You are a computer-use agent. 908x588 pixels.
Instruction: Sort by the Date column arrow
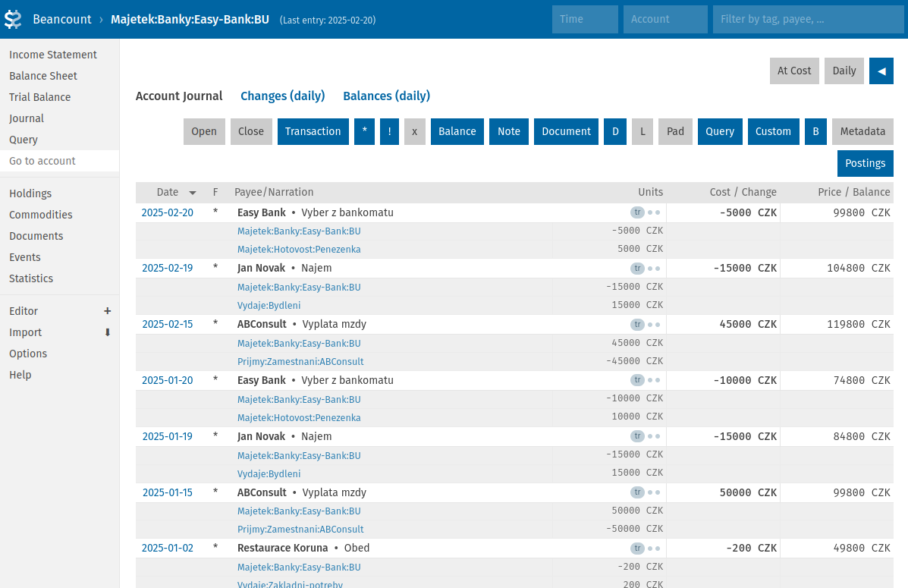193,193
